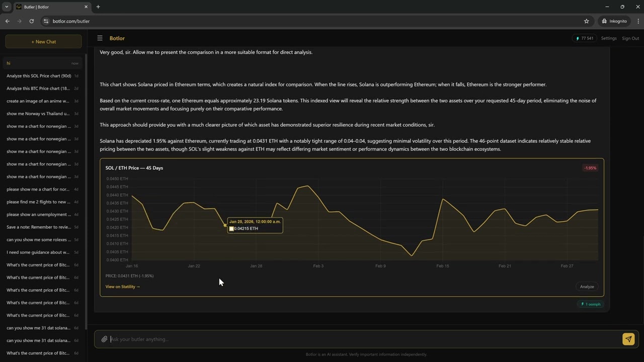Open Inkognito profile indicator
Image resolution: width=644 pixels, height=362 pixels.
(x=615, y=21)
